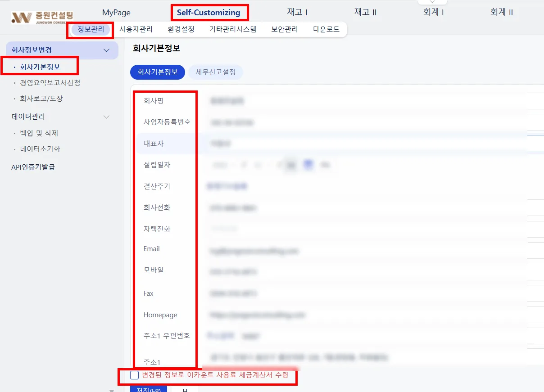Click the 회사명 input field
The image size is (544, 392).
coord(364,101)
